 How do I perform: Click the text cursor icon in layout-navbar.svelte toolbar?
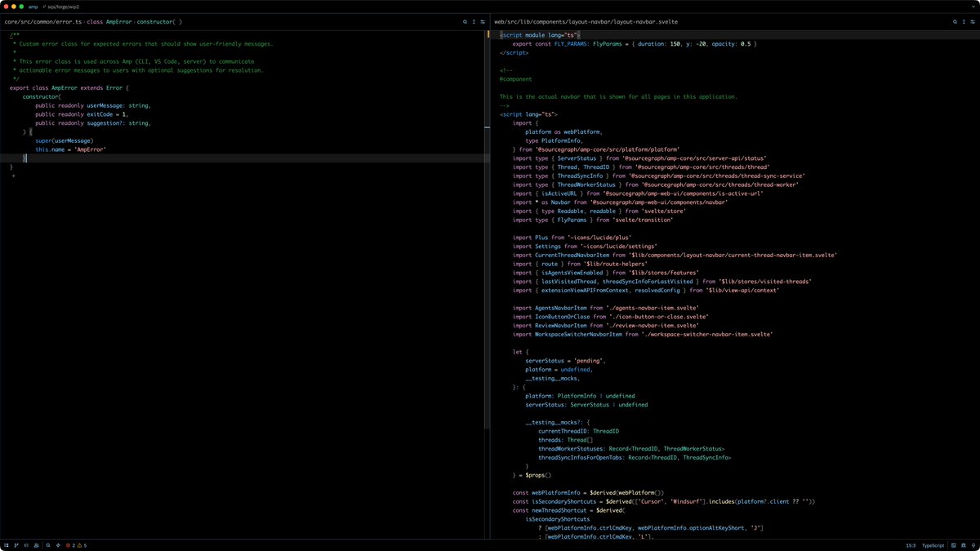pos(964,22)
